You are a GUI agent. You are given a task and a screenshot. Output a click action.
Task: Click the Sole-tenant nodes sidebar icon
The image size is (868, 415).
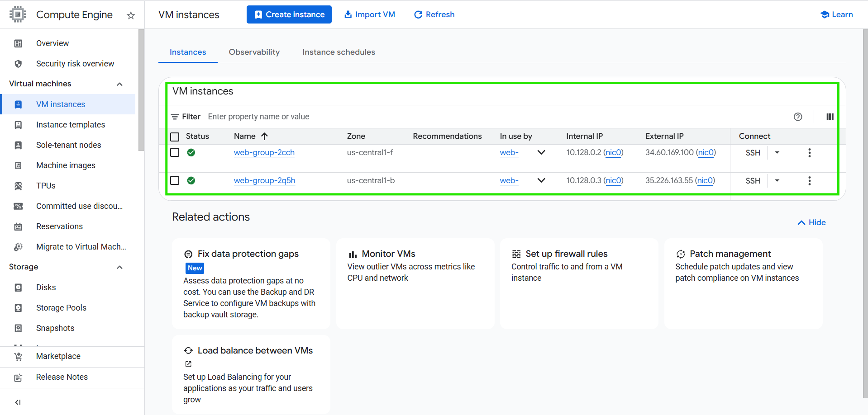(x=18, y=145)
